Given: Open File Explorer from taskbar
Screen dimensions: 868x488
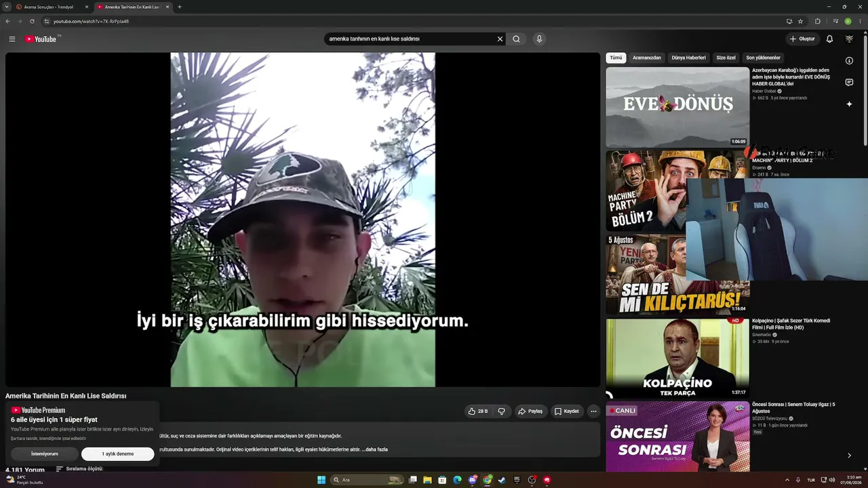Looking at the screenshot, I should pyautogui.click(x=427, y=480).
